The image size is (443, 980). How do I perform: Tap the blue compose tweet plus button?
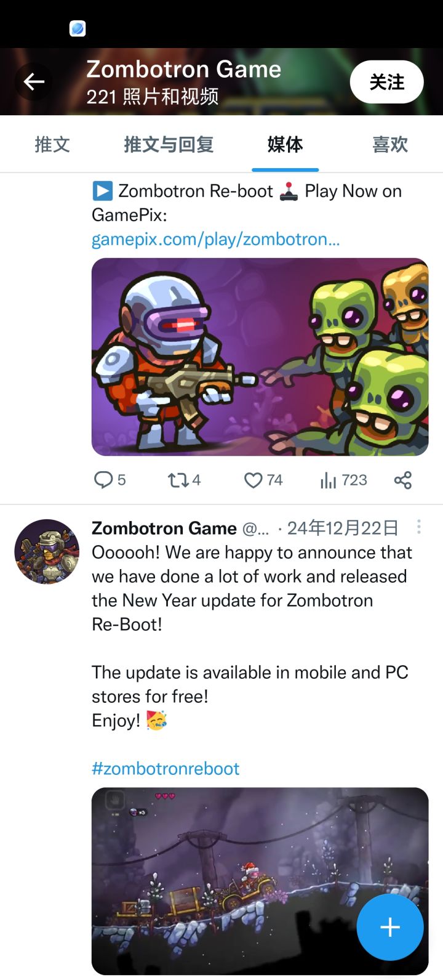coord(389,927)
